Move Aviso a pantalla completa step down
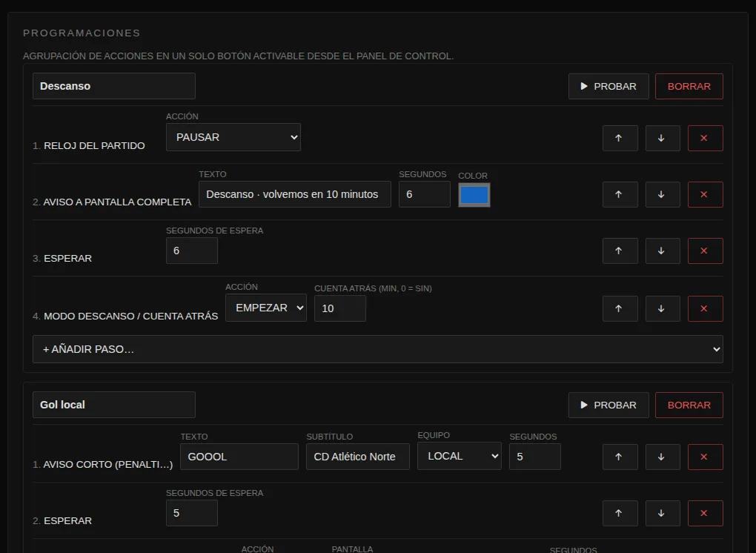Screen dimensions: 756x553 (663, 194)
